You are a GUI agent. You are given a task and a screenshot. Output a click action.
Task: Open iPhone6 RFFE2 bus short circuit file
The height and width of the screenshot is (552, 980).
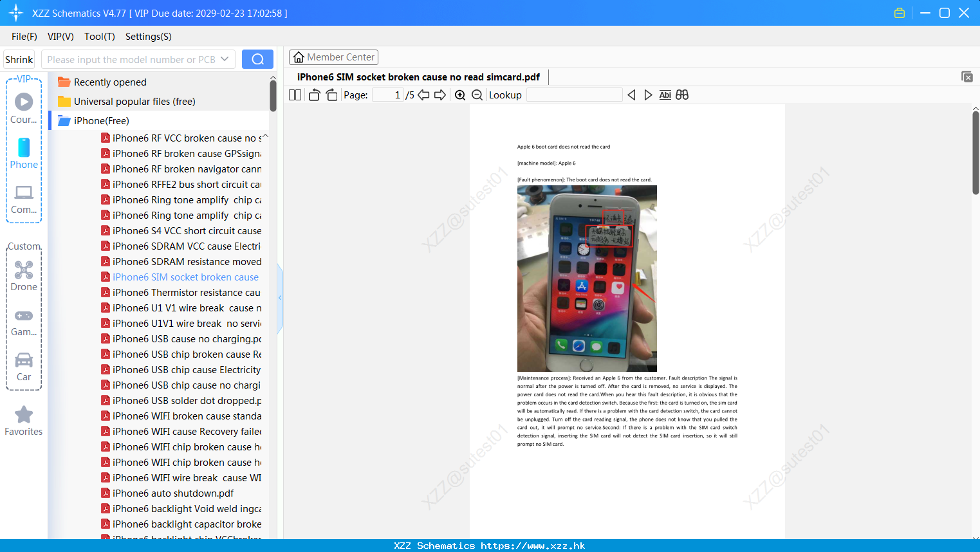click(x=181, y=185)
